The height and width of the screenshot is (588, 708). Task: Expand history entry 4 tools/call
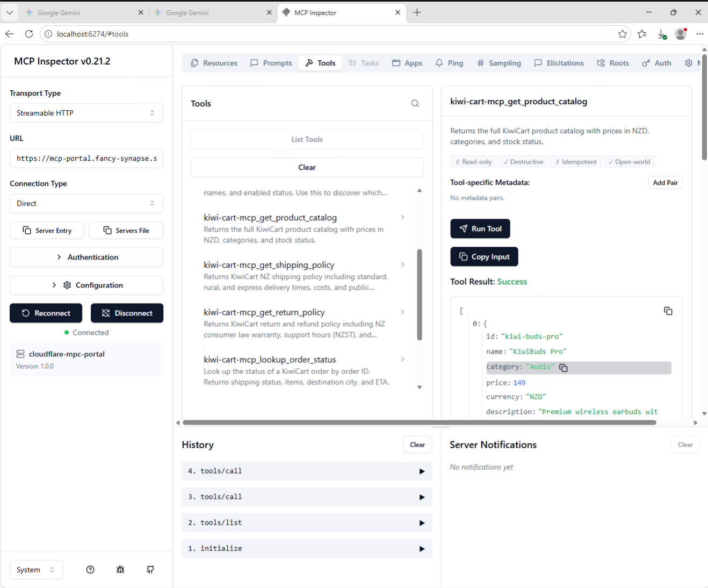click(x=307, y=471)
